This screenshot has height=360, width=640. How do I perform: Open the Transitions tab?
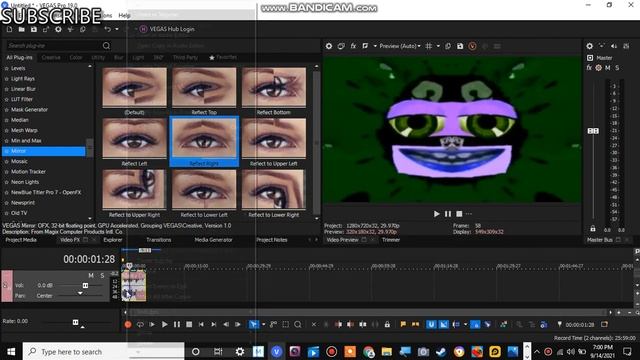[x=159, y=240]
